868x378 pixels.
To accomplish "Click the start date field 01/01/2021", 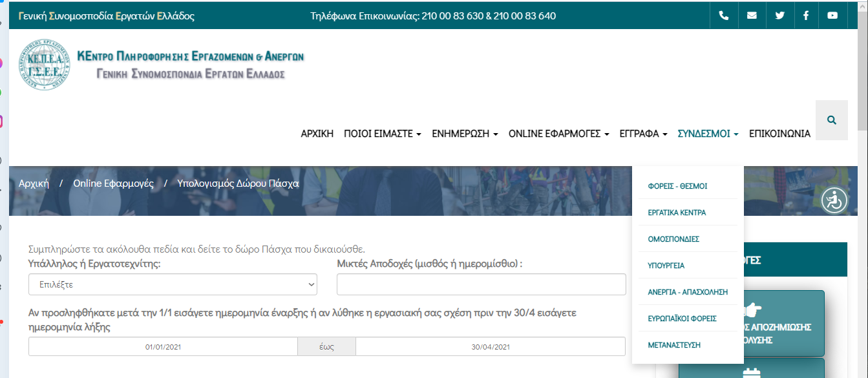I will pos(163,347).
